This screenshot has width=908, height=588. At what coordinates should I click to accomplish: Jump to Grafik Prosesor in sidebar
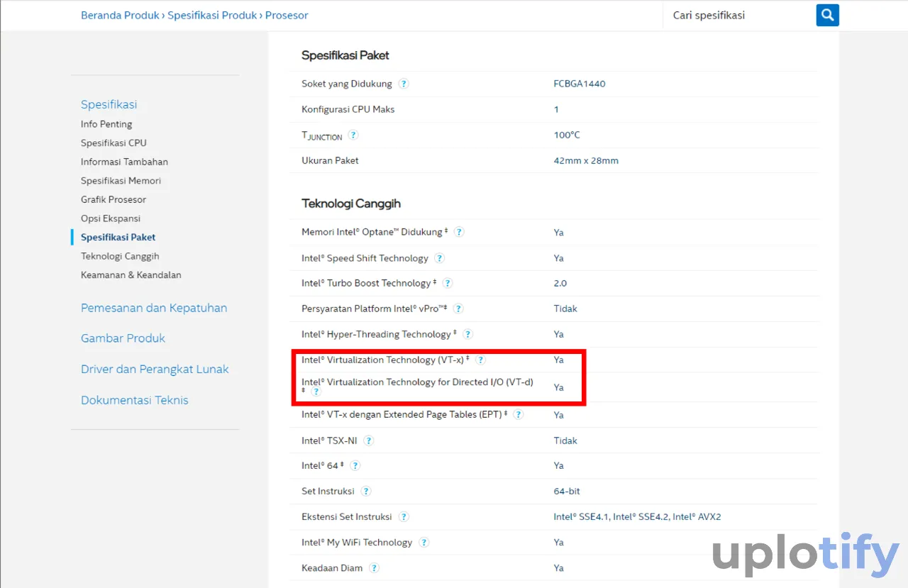click(113, 199)
